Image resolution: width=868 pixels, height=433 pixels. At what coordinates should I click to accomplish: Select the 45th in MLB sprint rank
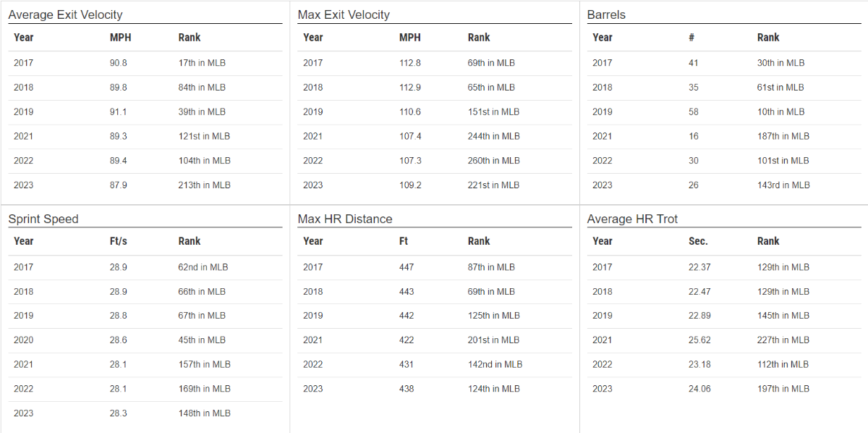pyautogui.click(x=202, y=340)
